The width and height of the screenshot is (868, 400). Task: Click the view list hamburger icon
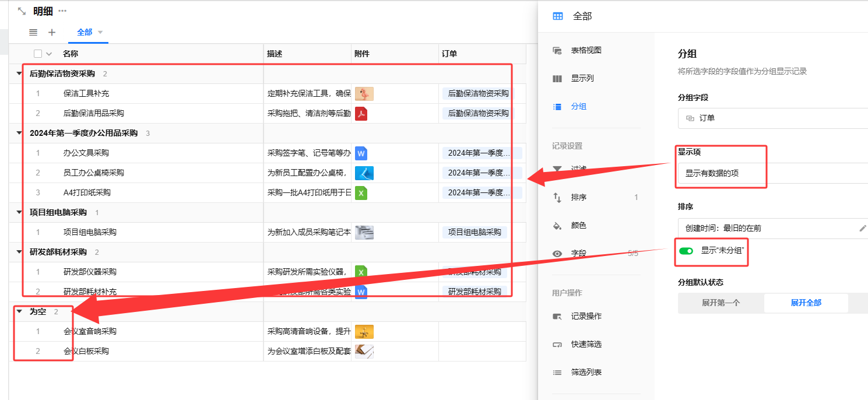tap(33, 33)
